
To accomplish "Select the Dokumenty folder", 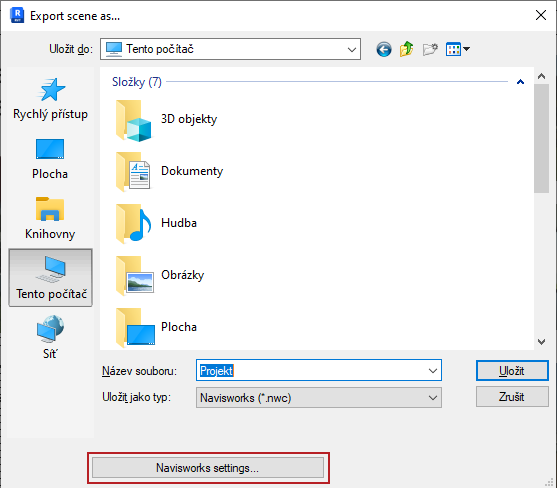I will pos(169,172).
